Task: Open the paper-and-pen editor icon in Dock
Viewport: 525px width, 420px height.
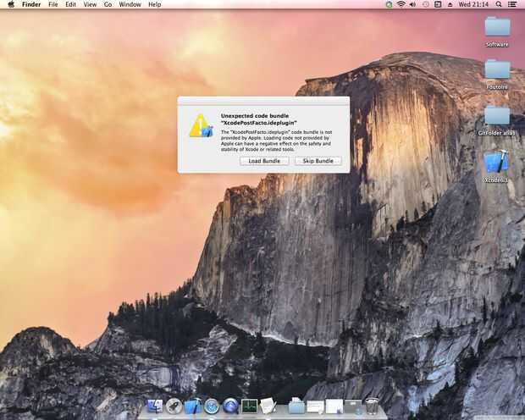Action: click(268, 406)
